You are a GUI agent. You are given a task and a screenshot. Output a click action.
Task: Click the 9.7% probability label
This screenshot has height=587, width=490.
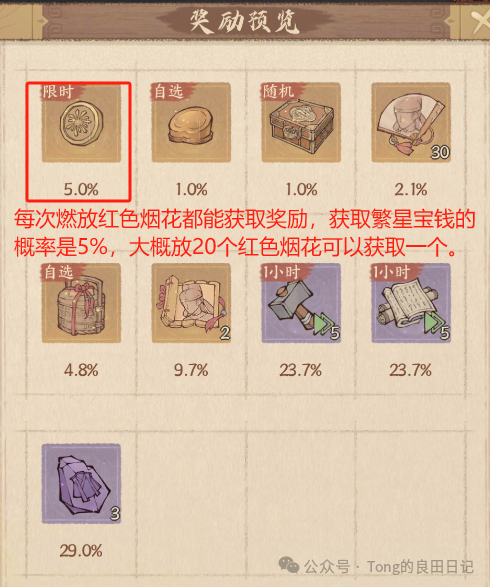point(191,370)
